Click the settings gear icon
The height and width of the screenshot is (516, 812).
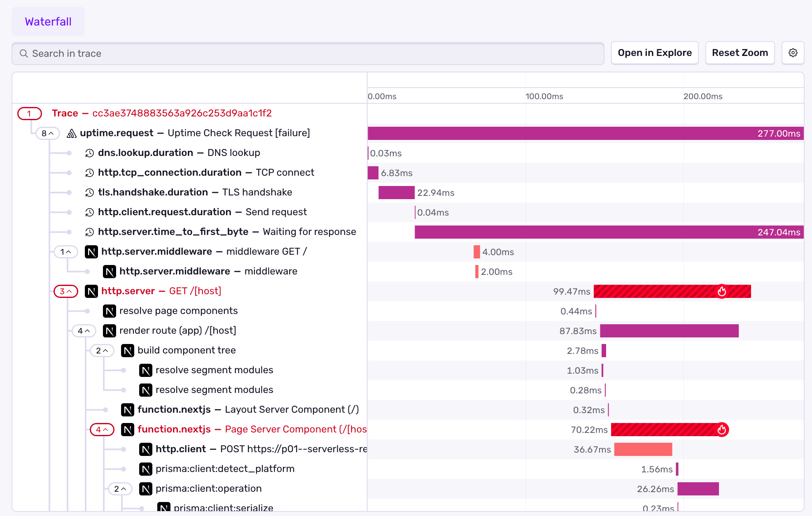click(793, 53)
